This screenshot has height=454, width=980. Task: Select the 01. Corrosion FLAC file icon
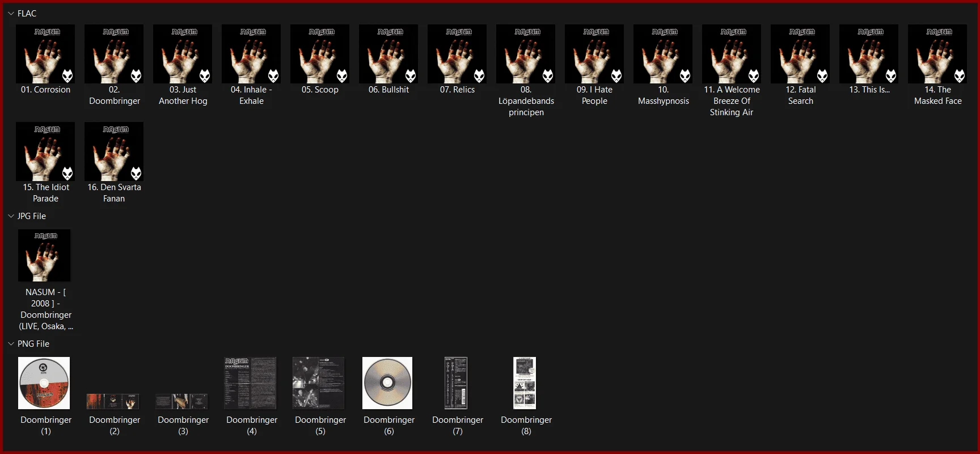pos(45,54)
